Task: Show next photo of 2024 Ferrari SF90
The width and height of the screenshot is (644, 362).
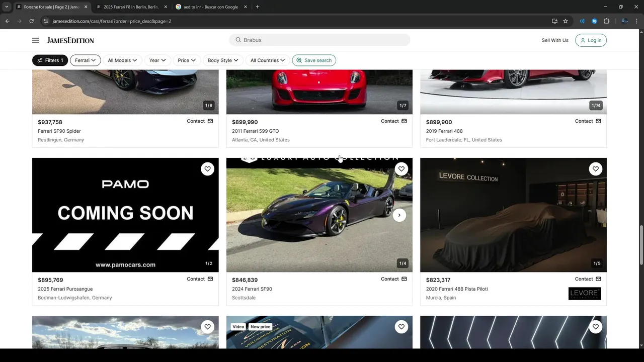Action: tap(399, 215)
